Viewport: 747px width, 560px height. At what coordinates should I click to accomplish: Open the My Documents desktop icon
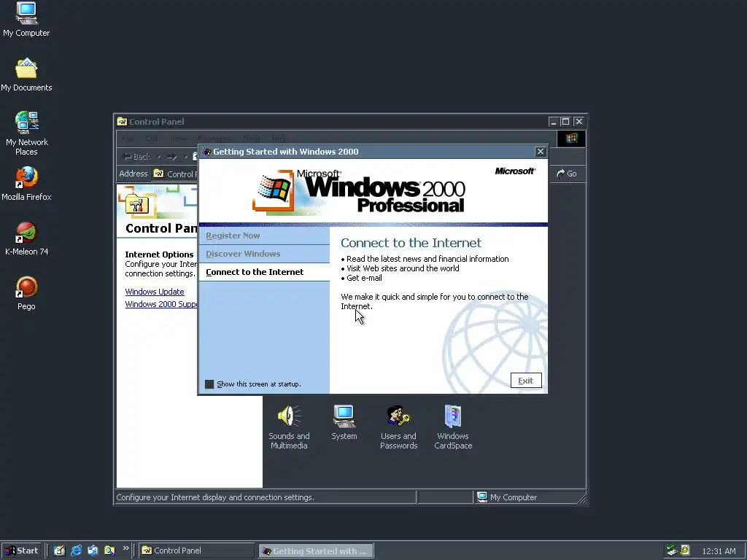(x=26, y=74)
